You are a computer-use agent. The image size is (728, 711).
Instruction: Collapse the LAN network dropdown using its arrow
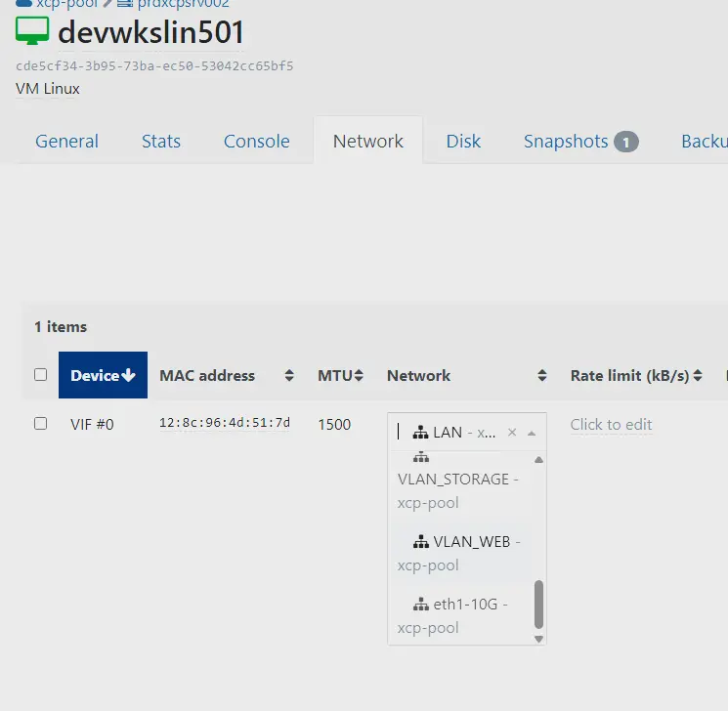[532, 433]
